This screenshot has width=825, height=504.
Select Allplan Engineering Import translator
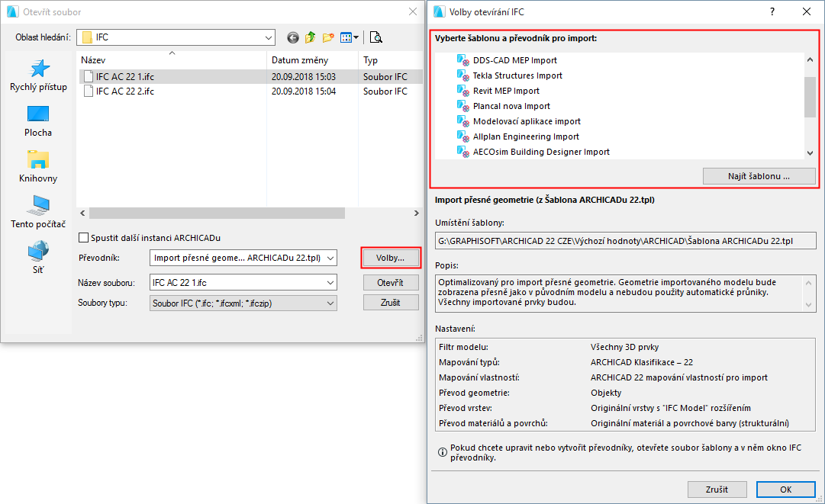(526, 136)
